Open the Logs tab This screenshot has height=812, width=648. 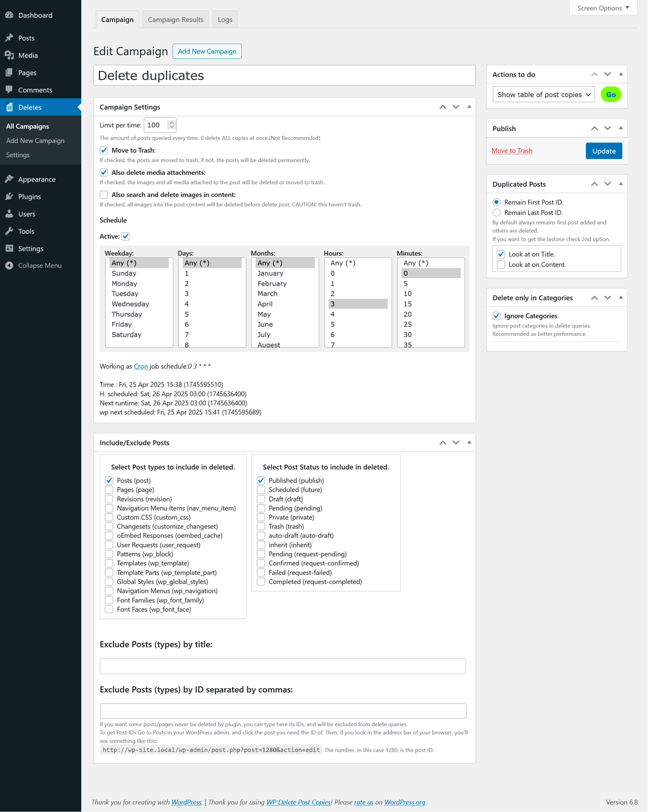tap(225, 19)
